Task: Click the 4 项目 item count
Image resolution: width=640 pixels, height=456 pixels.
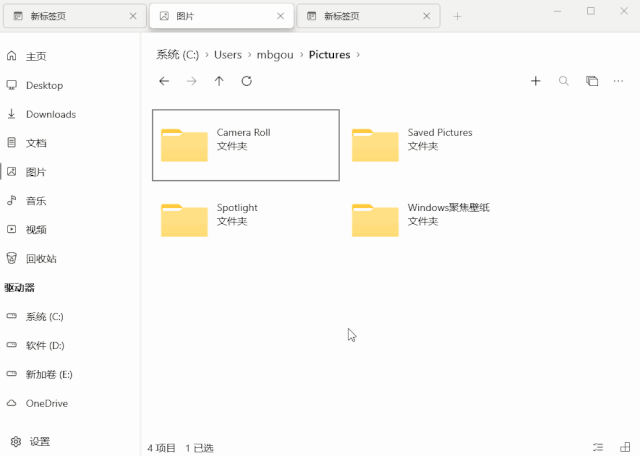Action: (161, 448)
